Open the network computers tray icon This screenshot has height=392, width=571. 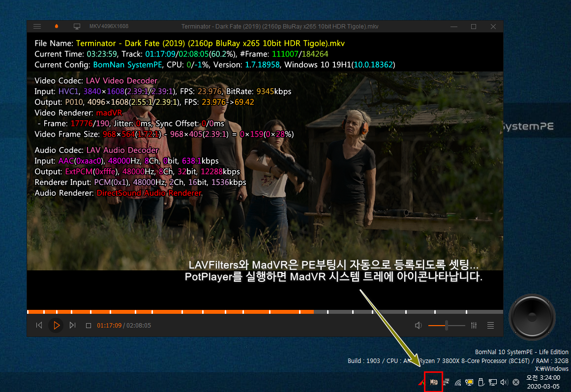[446, 382]
